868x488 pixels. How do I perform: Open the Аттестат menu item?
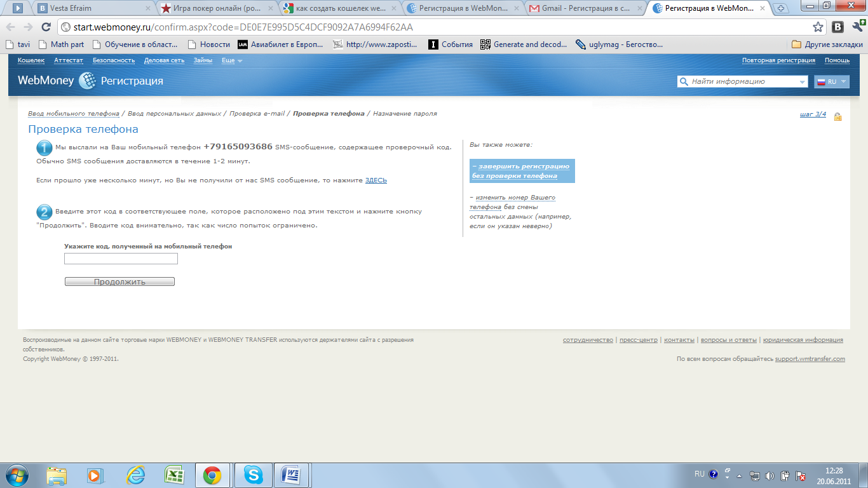[x=69, y=60]
